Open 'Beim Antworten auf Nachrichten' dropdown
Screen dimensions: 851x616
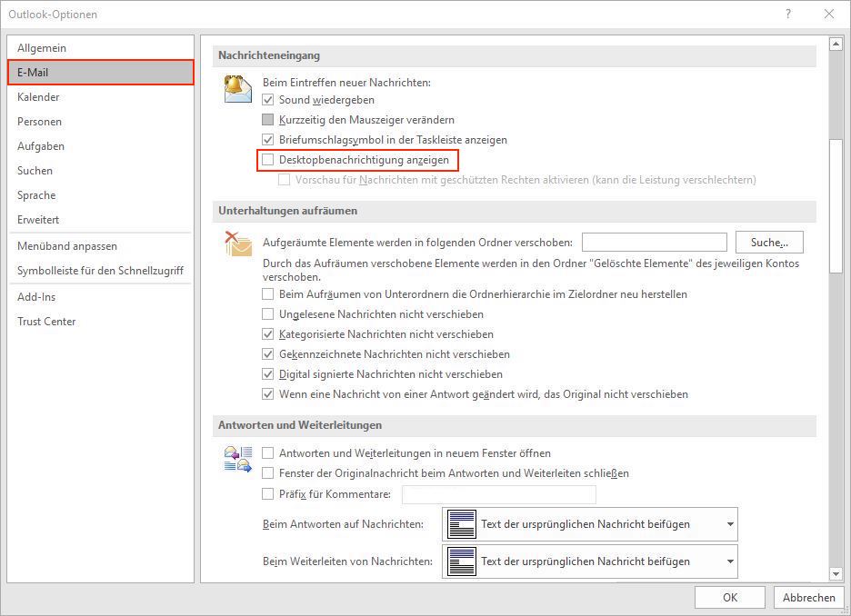pos(590,524)
